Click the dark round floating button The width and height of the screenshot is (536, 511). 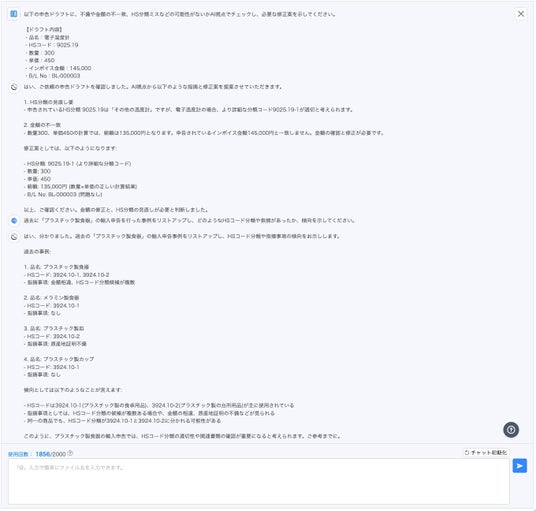coord(511,430)
